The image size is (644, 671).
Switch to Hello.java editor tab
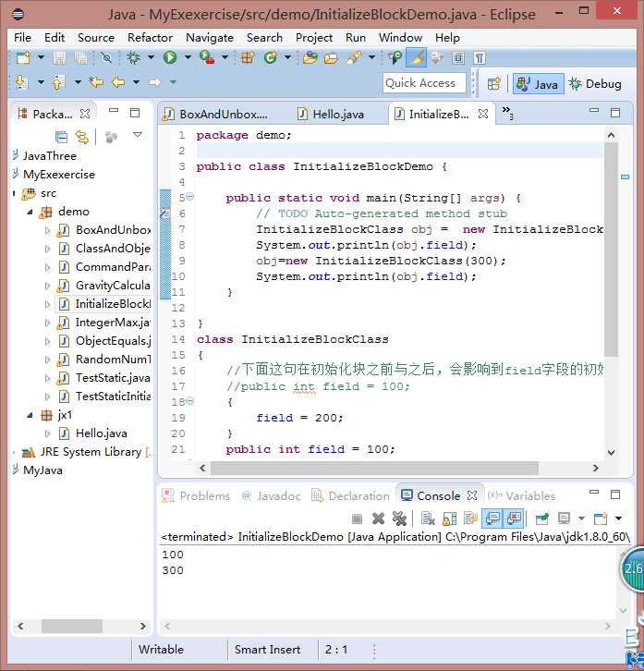(x=331, y=115)
